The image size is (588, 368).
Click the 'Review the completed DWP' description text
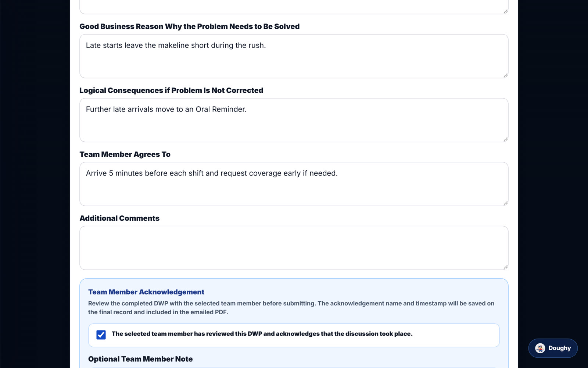tap(291, 308)
